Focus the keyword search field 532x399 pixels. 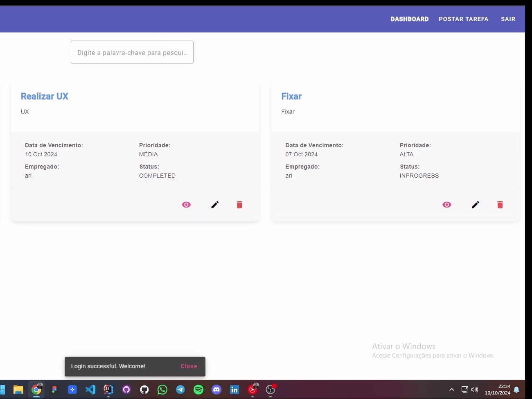[132, 52]
